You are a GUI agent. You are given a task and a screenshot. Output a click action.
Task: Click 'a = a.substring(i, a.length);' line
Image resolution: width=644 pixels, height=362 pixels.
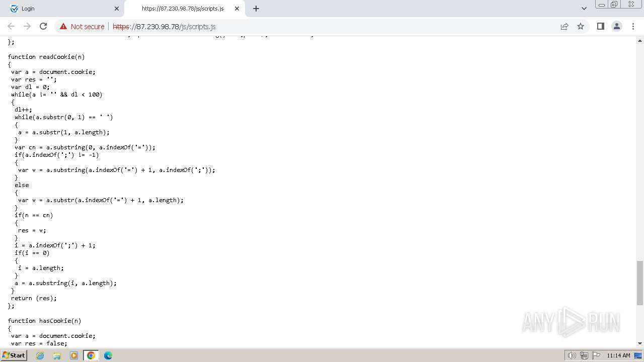(65, 283)
